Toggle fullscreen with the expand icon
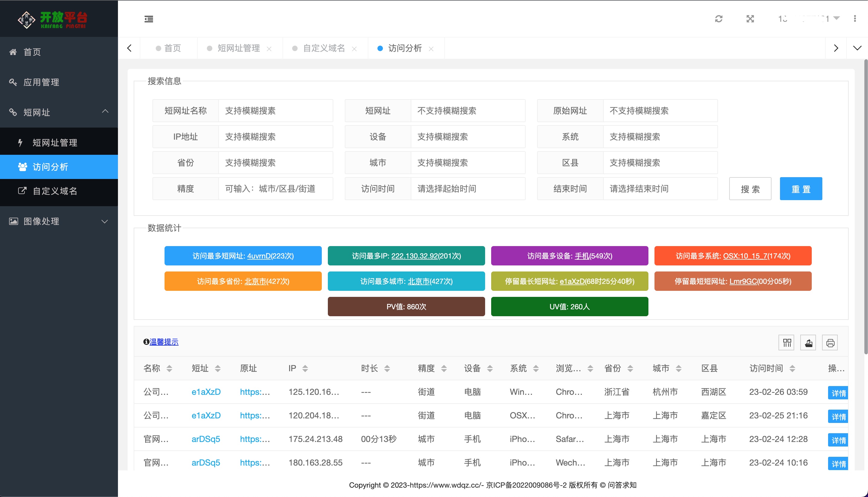Viewport: 868px width, 497px height. (x=750, y=19)
